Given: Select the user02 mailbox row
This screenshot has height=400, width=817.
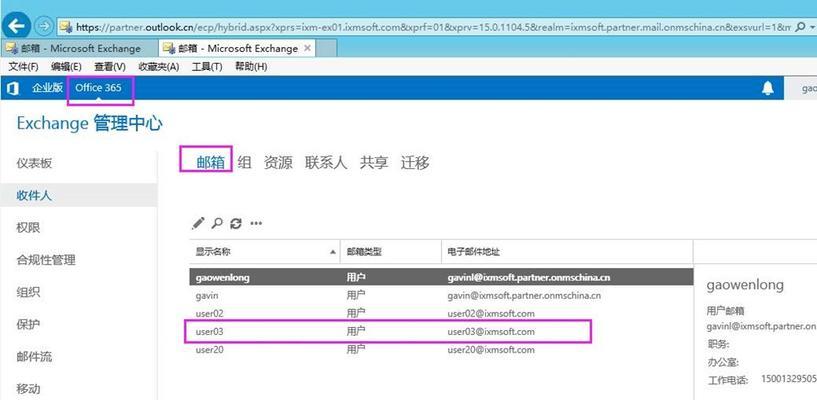Looking at the screenshot, I should pos(441,314).
